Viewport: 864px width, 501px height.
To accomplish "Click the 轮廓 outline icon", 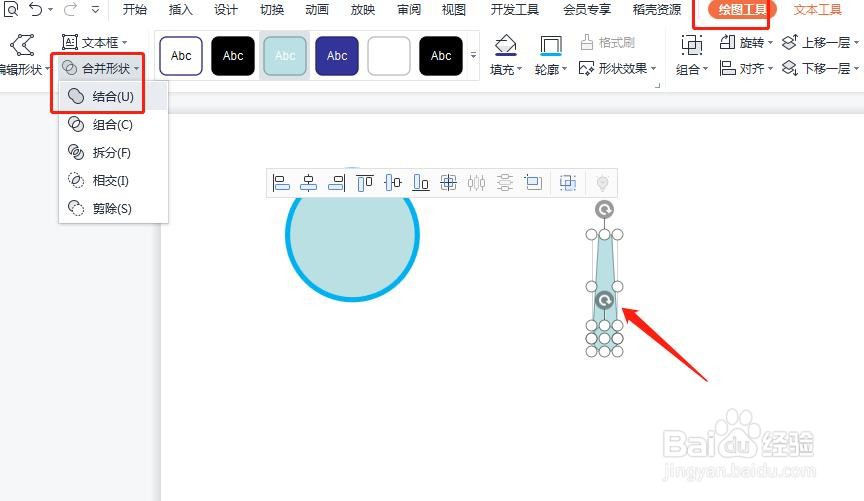I will pyautogui.click(x=550, y=45).
